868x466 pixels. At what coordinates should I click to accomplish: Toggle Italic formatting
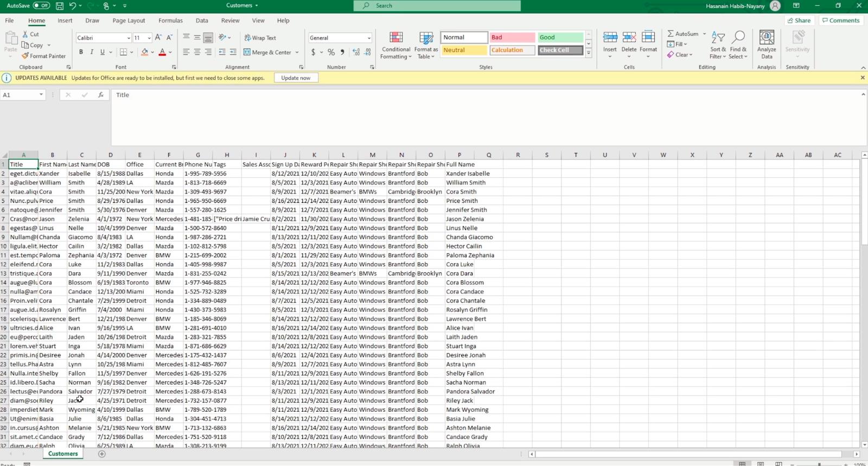(92, 52)
